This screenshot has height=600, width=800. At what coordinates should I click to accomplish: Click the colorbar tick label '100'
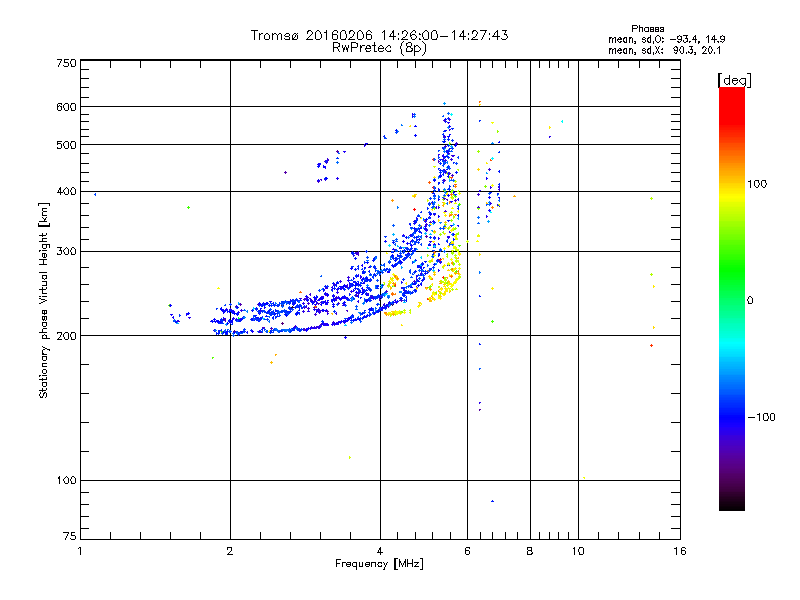tap(757, 184)
